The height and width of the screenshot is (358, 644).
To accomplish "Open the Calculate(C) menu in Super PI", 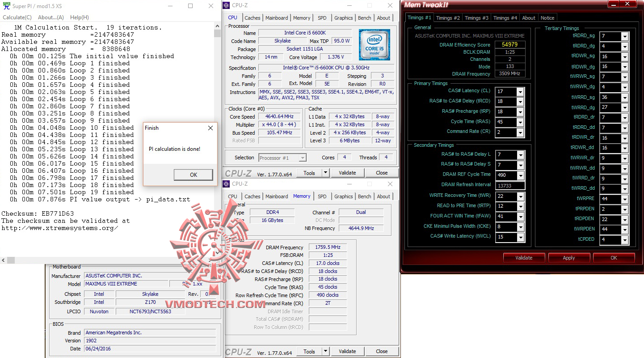I will point(17,17).
